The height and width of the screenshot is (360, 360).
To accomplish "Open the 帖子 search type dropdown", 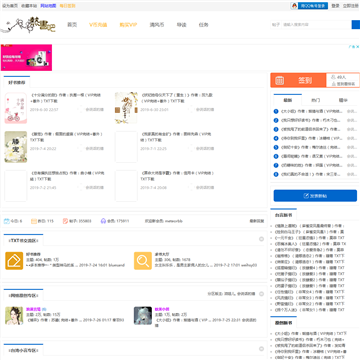I will 275,25.
